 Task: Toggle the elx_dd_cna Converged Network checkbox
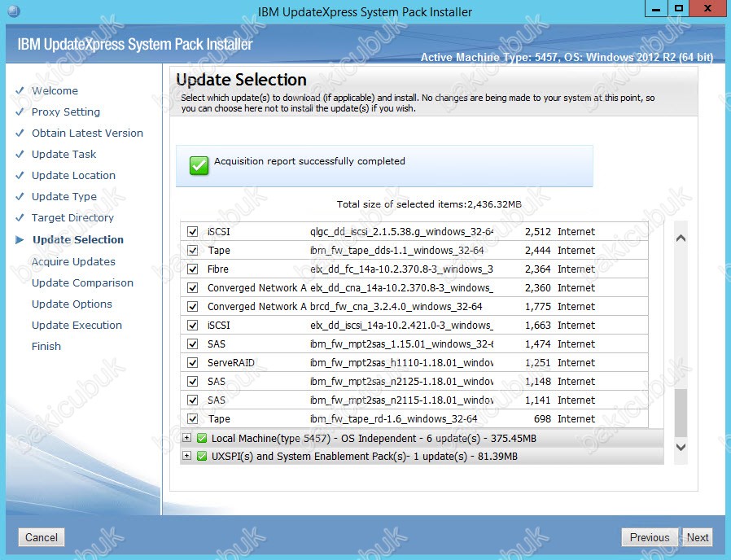(x=193, y=287)
